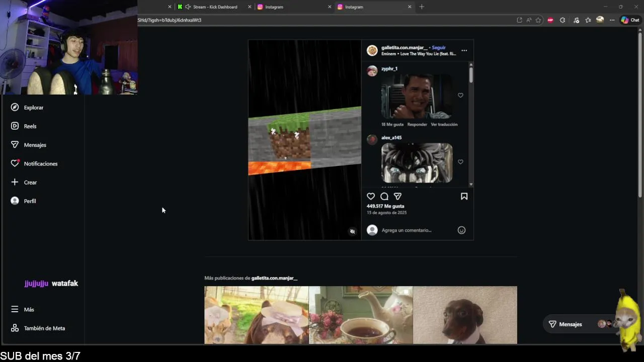
Task: Click the read aloud icon
Action: pyautogui.click(x=529, y=20)
